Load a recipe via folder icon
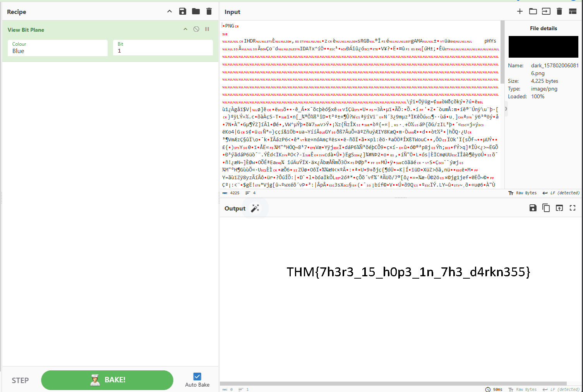Image resolution: width=583 pixels, height=392 pixels. point(196,11)
